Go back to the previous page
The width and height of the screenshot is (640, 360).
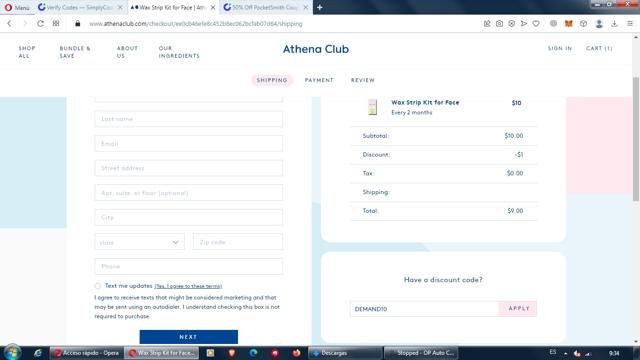click(x=9, y=24)
